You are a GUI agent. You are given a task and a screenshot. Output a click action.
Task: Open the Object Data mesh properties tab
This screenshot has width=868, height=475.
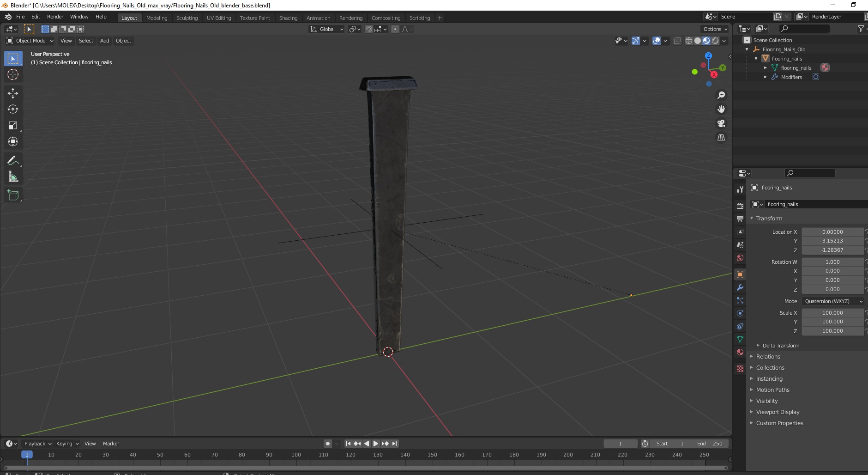coord(740,339)
